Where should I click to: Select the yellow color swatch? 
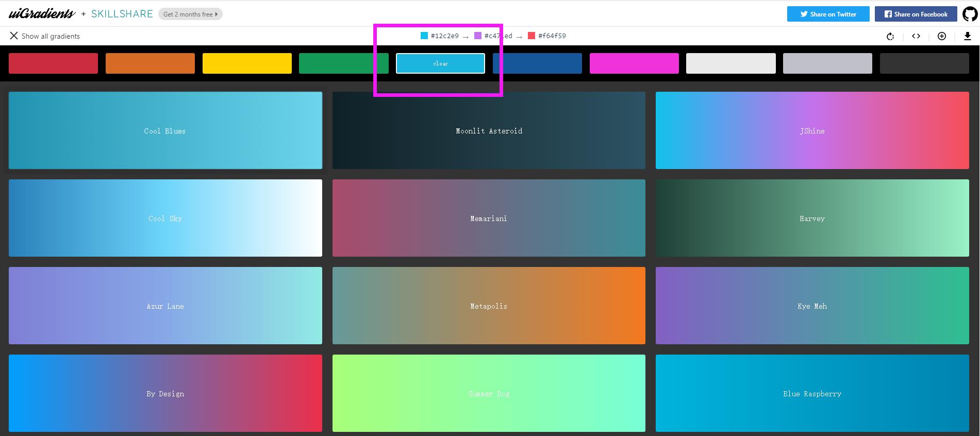coord(247,63)
